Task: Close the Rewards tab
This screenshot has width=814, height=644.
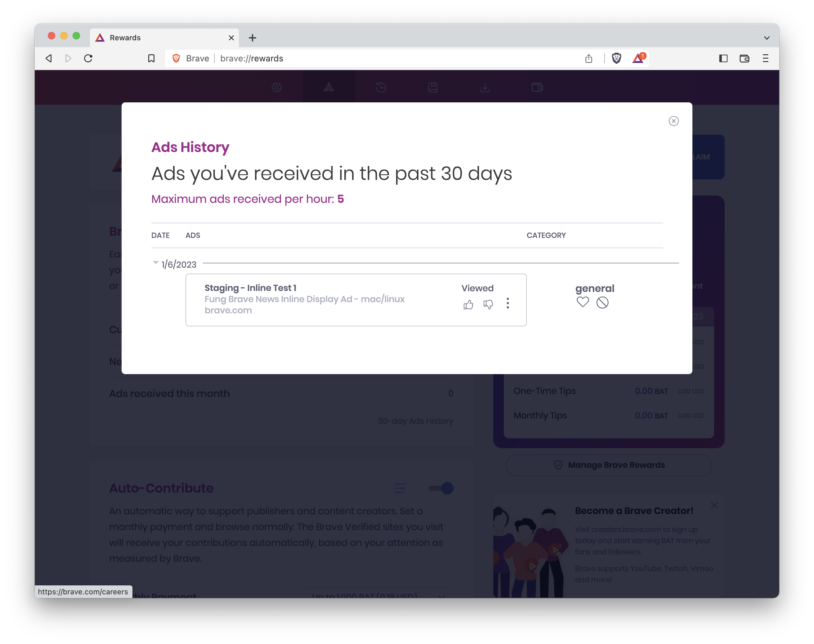Action: (231, 38)
